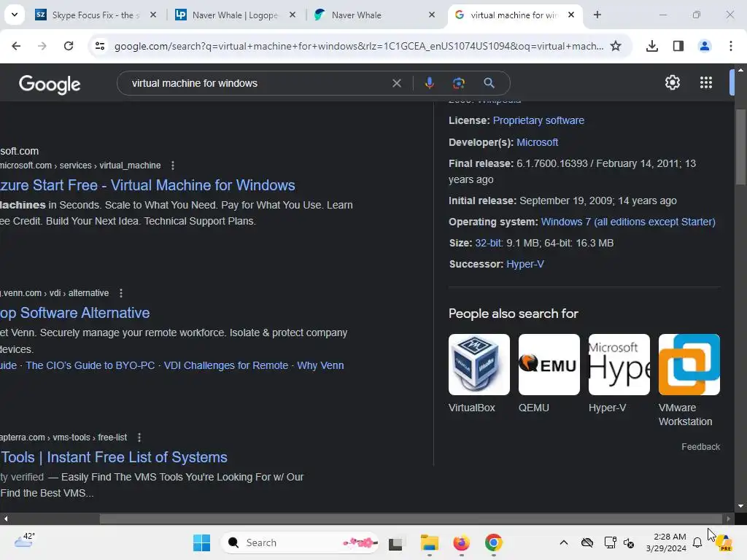This screenshot has height=560, width=747.
Task: Click the horizontal scrollbar left arrow
Action: pyautogui.click(x=5, y=518)
